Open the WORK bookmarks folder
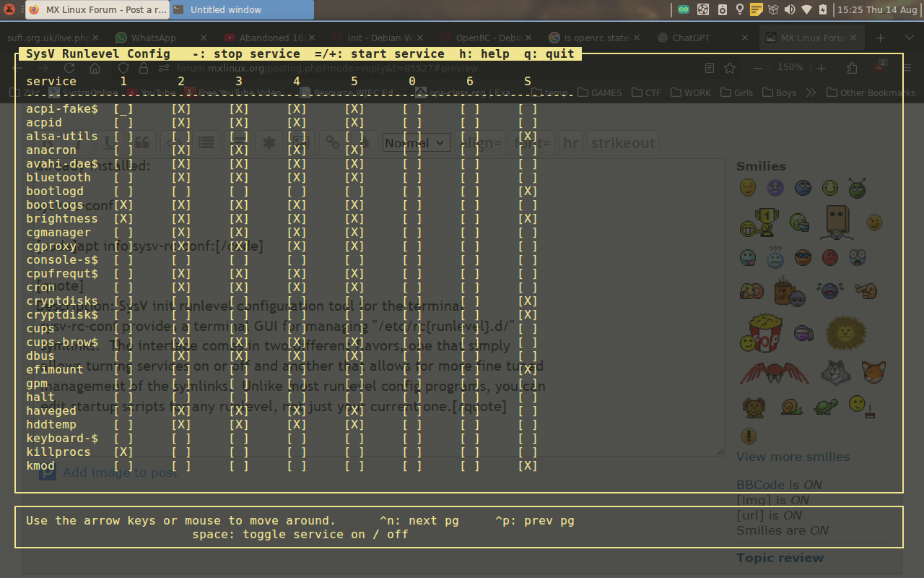 (x=691, y=92)
